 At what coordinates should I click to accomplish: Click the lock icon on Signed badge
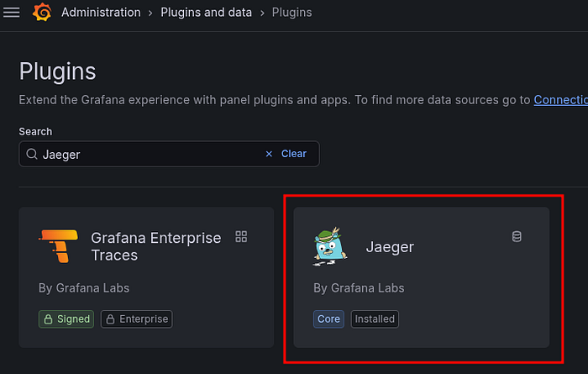point(48,319)
